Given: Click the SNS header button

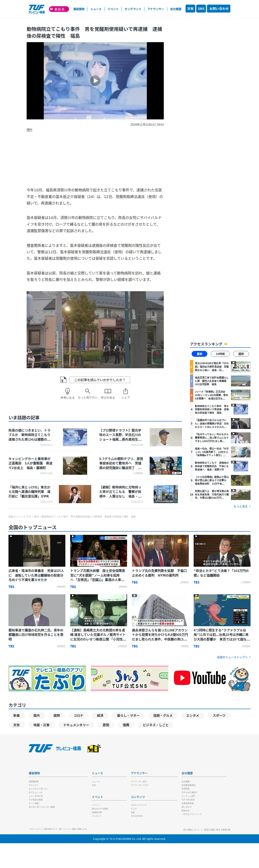Looking at the screenshot, I should click(201, 9).
